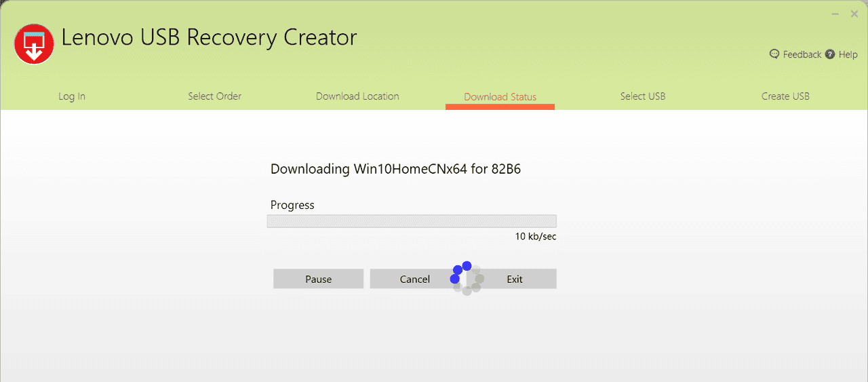868x382 pixels.
Task: Go to the Download Location tab
Action: pyautogui.click(x=357, y=96)
